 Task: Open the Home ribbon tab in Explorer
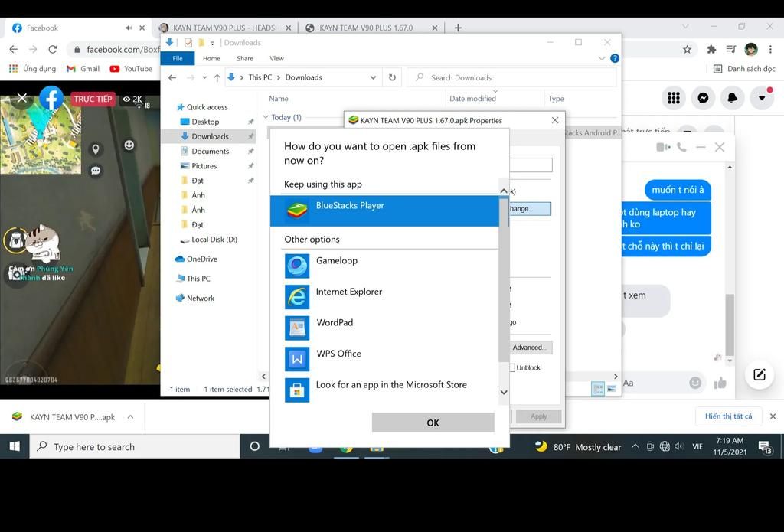[211, 58]
